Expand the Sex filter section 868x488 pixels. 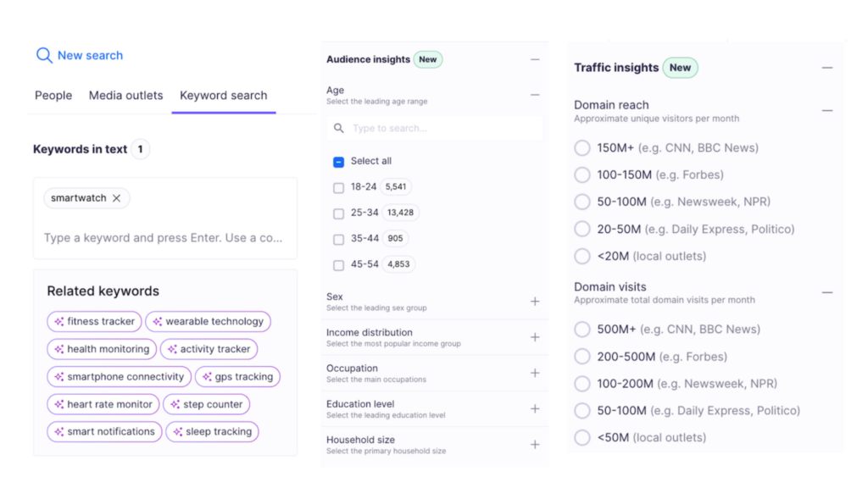[x=535, y=302]
